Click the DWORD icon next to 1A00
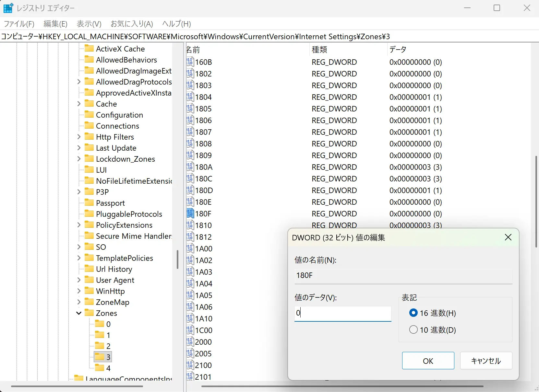539x392 pixels. point(190,248)
